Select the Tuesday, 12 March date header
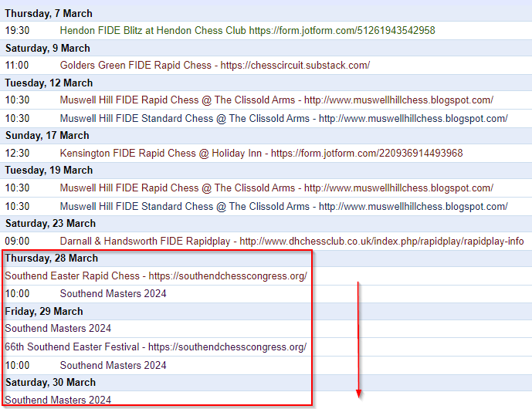The width and height of the screenshot is (532, 409). (49, 83)
